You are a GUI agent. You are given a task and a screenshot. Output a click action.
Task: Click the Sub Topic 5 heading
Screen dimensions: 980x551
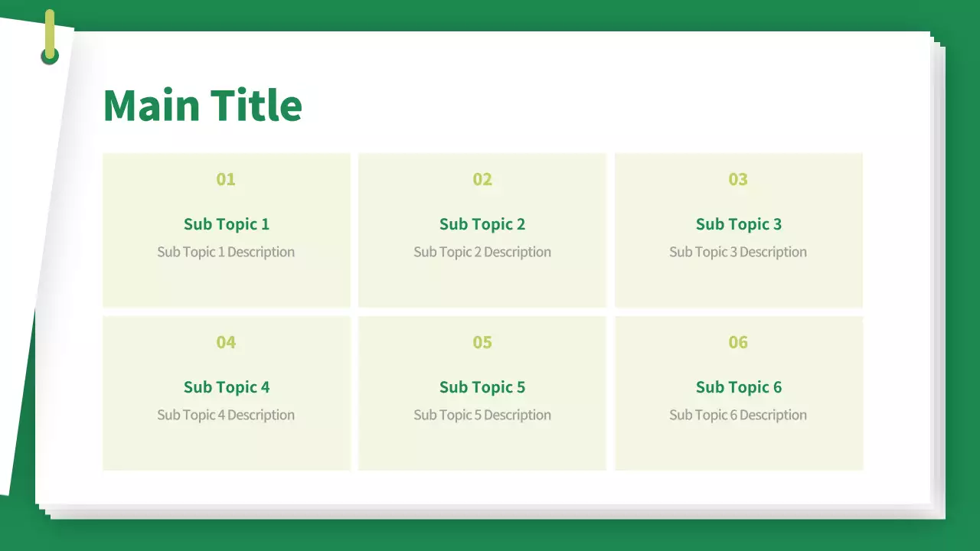[482, 387]
